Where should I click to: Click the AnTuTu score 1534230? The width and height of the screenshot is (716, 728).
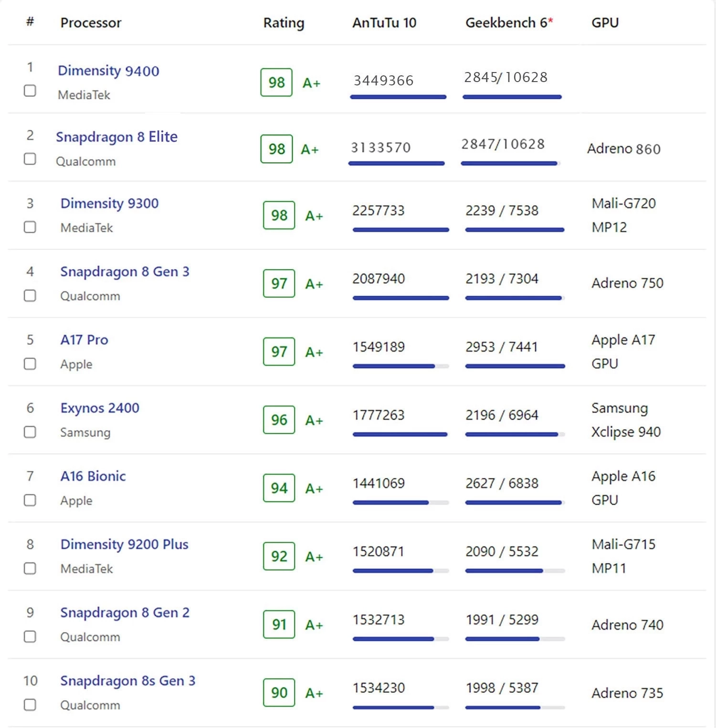[379, 688]
